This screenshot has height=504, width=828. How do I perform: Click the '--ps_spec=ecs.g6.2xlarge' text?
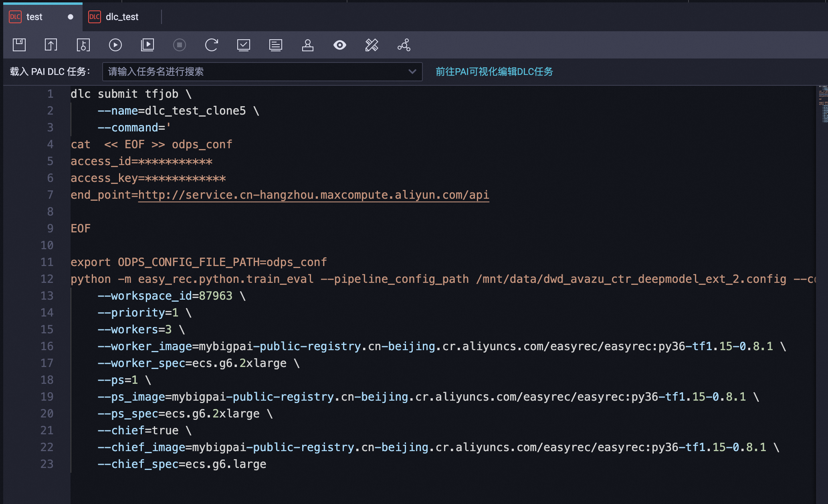coord(178,413)
